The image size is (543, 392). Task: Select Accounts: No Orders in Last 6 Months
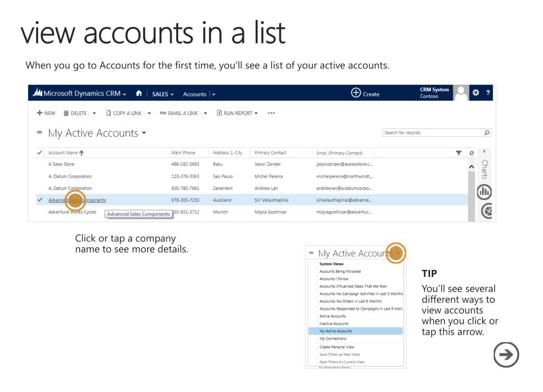tap(351, 301)
